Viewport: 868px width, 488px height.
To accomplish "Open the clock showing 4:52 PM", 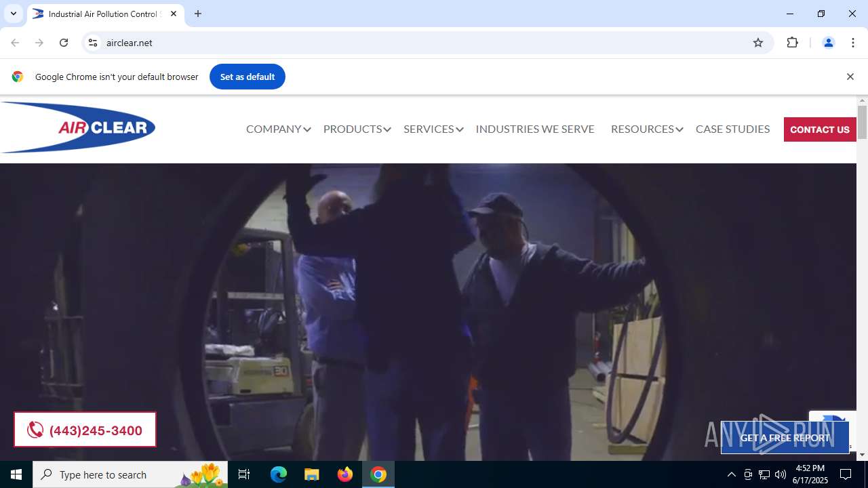I will [810, 474].
